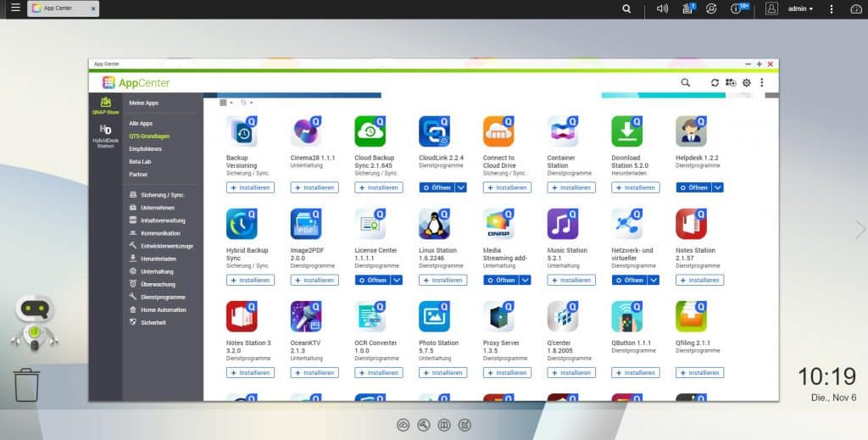The height and width of the screenshot is (440, 868).
Task: Open the QTS main menu hamburger
Action: coord(15,8)
